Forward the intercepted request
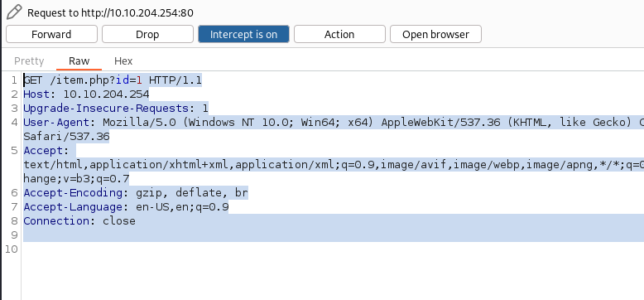644x300 pixels. pyautogui.click(x=51, y=34)
